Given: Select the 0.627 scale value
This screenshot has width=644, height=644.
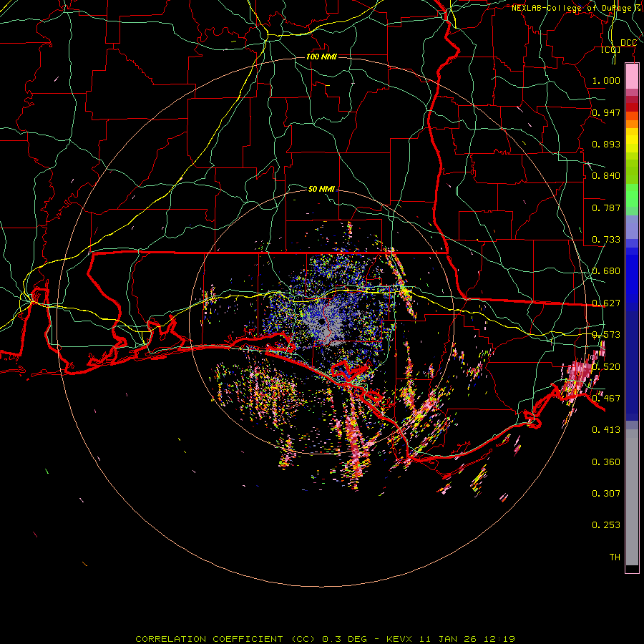Looking at the screenshot, I should [x=606, y=303].
